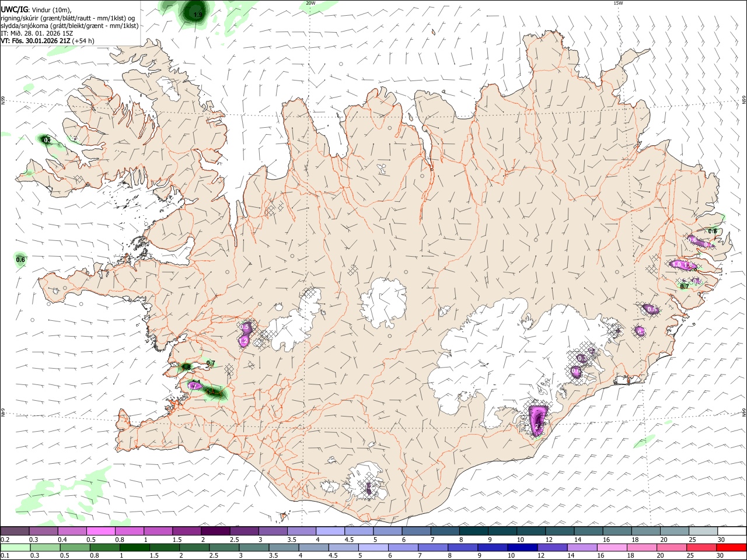
Task: Click the bright red swatch labeled 30 on bottom scale
Action: [x=732, y=548]
